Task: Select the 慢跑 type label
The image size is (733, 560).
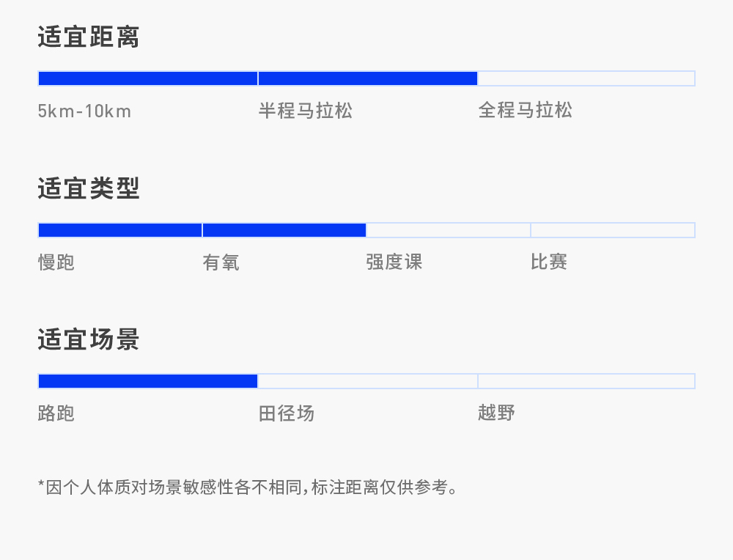Action: click(x=56, y=262)
